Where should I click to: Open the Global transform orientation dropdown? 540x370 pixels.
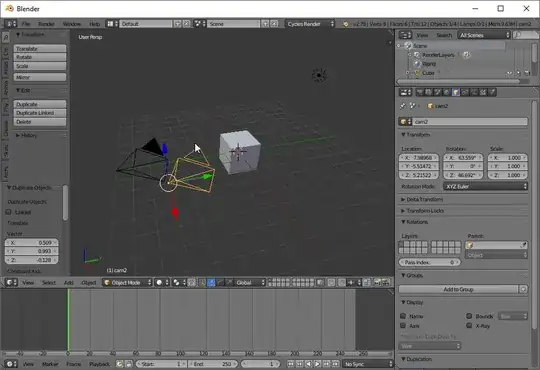click(x=250, y=282)
